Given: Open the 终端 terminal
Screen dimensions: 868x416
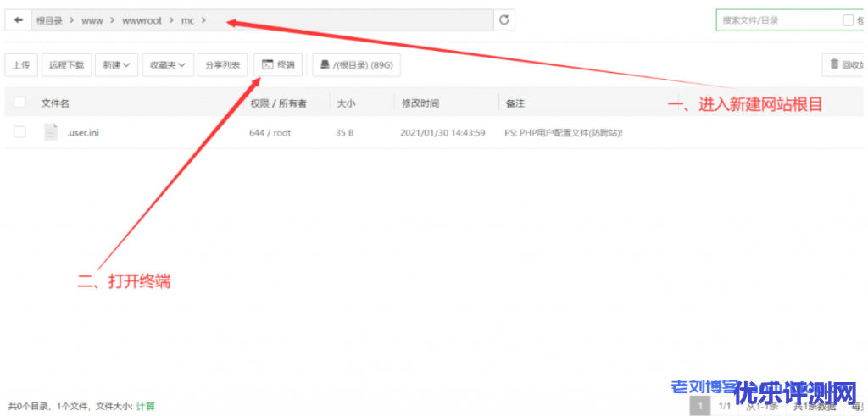Looking at the screenshot, I should [x=278, y=64].
